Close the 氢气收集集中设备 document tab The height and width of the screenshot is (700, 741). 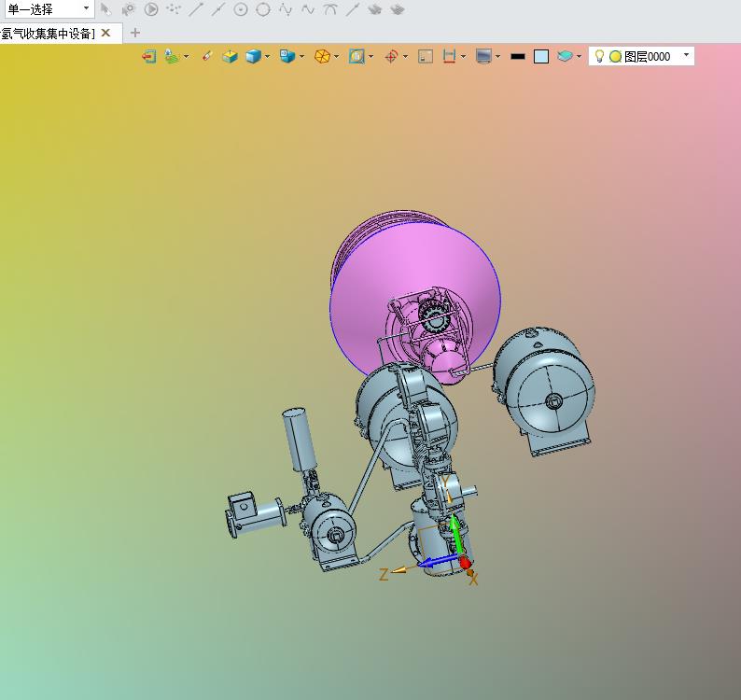(x=105, y=33)
